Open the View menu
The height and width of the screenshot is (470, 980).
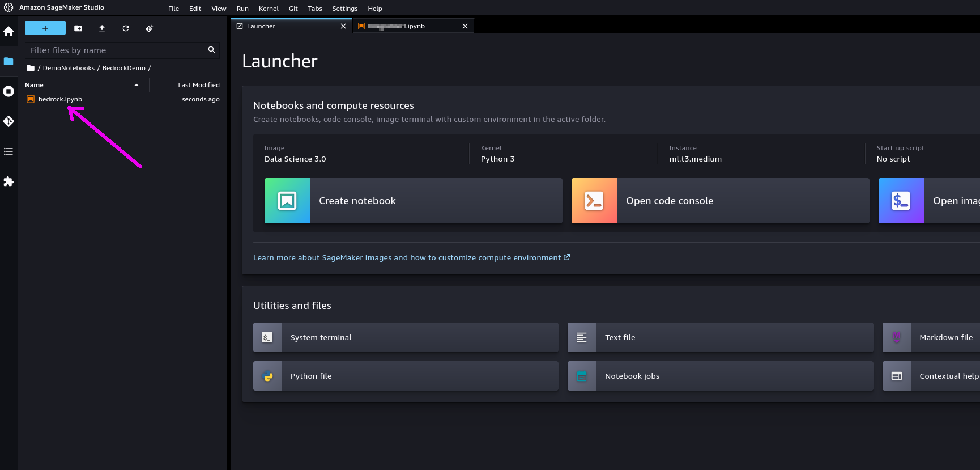(219, 9)
